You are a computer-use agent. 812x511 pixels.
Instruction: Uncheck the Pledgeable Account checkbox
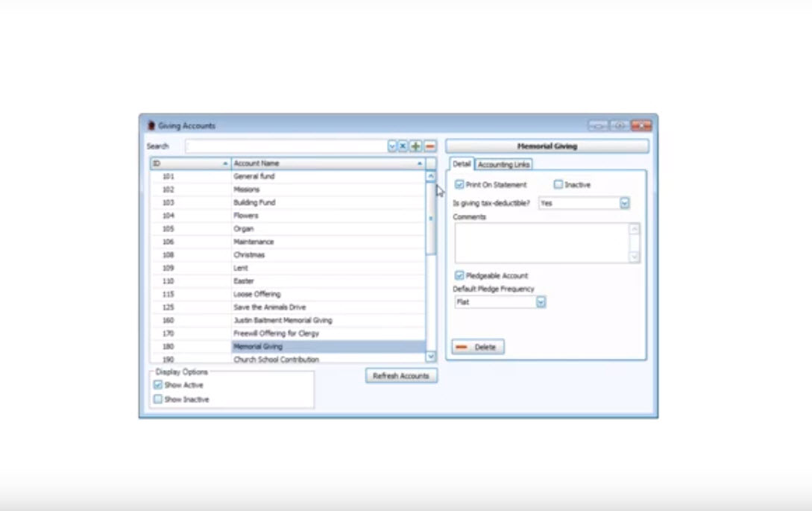(459, 275)
